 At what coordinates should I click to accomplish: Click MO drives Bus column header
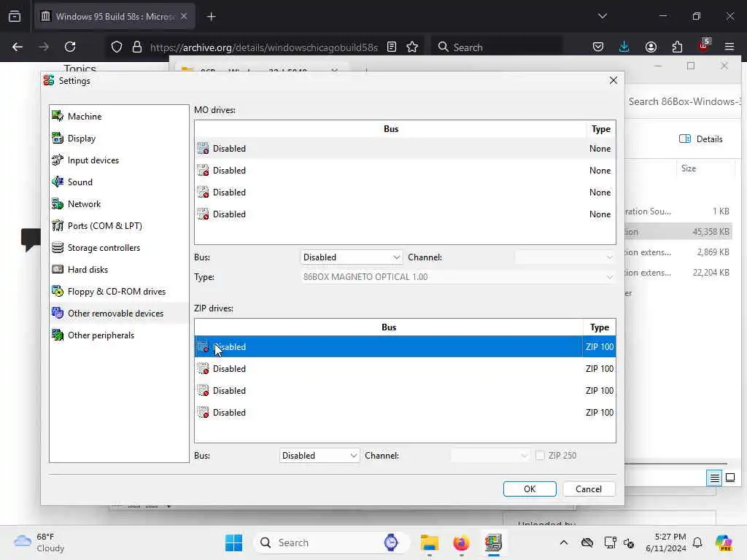click(x=391, y=129)
